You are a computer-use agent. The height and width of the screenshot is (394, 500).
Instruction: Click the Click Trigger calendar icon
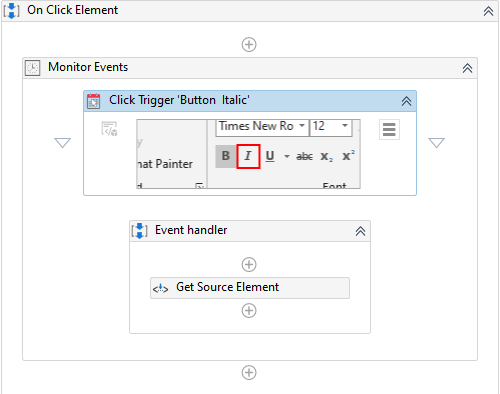click(94, 101)
